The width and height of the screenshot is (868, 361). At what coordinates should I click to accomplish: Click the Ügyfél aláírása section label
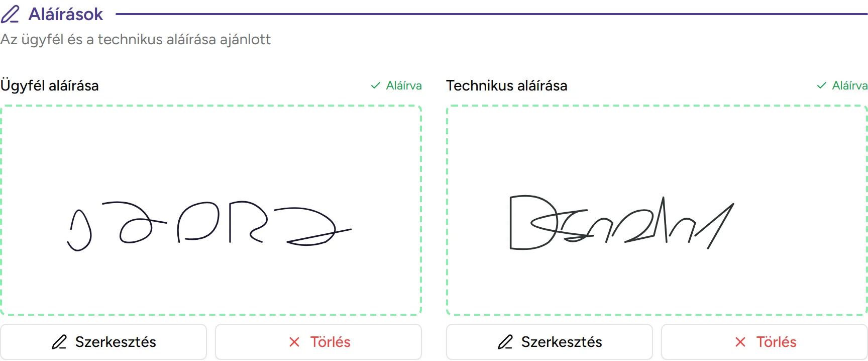click(x=50, y=85)
